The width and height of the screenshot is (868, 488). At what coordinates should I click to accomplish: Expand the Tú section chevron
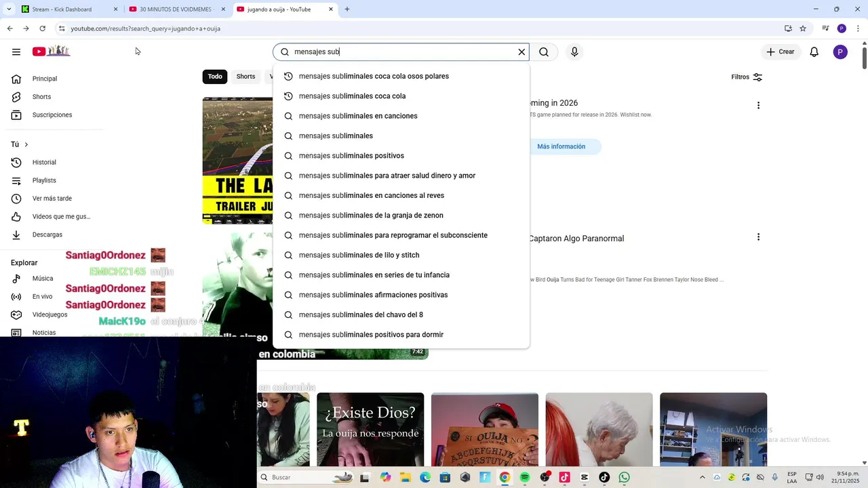point(26,144)
